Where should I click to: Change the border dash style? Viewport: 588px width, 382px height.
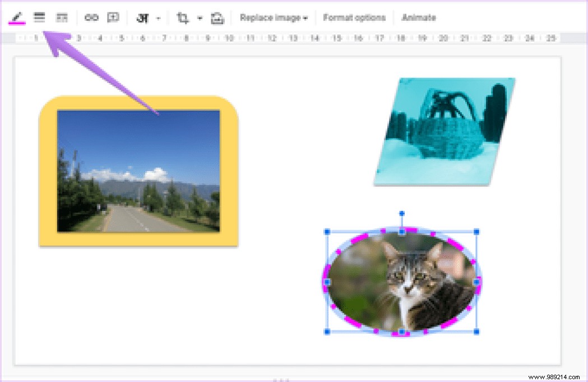62,17
